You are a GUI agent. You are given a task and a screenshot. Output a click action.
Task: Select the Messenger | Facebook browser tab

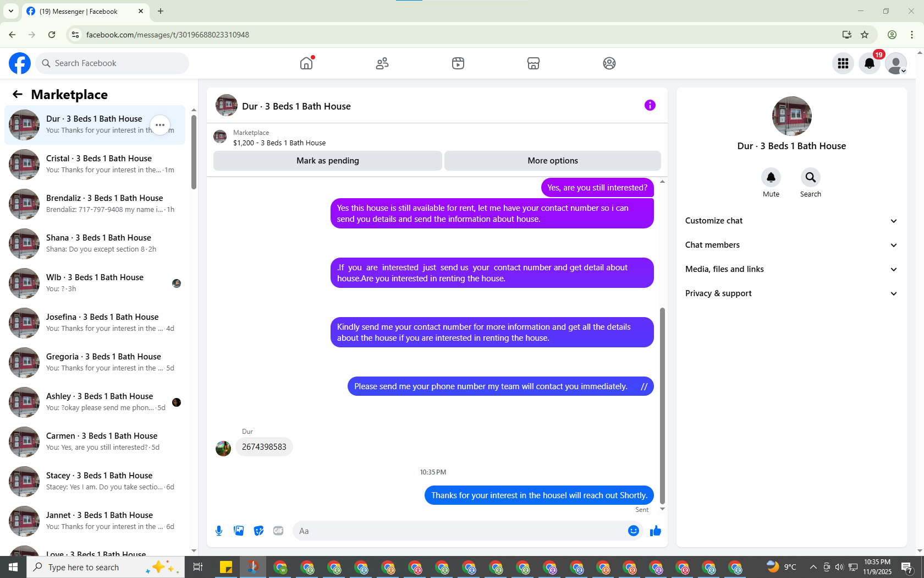pos(85,12)
